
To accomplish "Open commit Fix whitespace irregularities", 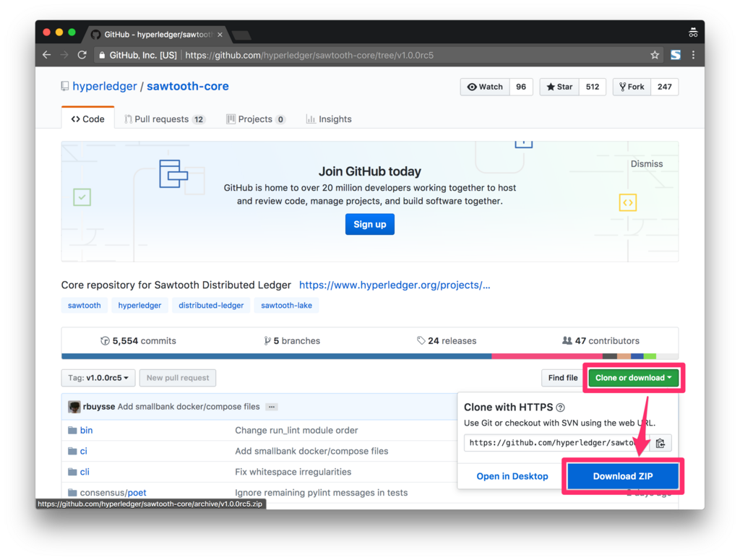I will click(x=293, y=472).
